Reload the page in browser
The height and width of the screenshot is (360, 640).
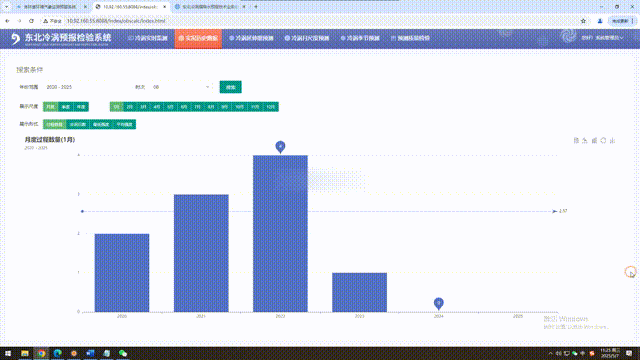[x=31, y=21]
